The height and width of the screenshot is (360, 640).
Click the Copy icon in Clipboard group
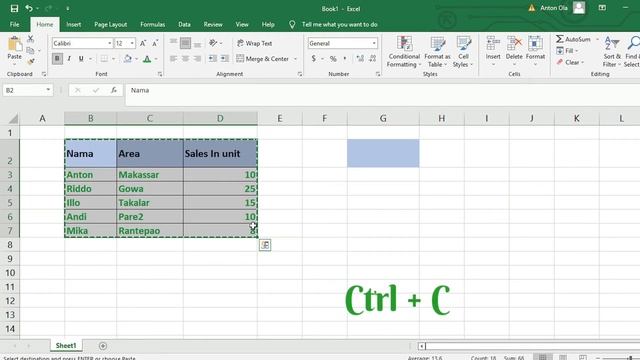[x=30, y=50]
